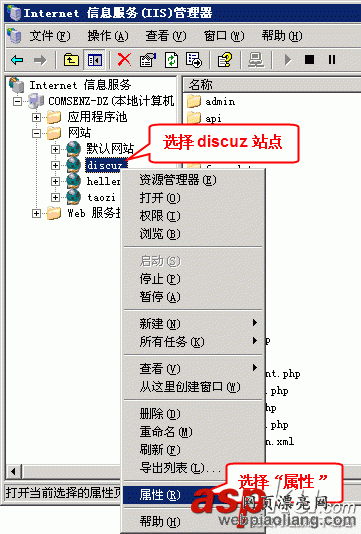
Task: Choose 暂停(A) in the context menu
Action: click(193, 297)
